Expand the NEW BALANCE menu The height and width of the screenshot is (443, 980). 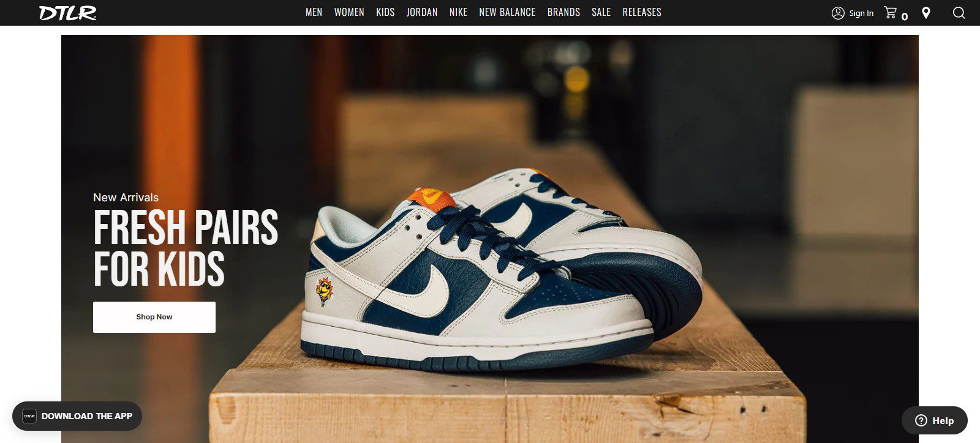[x=507, y=12]
